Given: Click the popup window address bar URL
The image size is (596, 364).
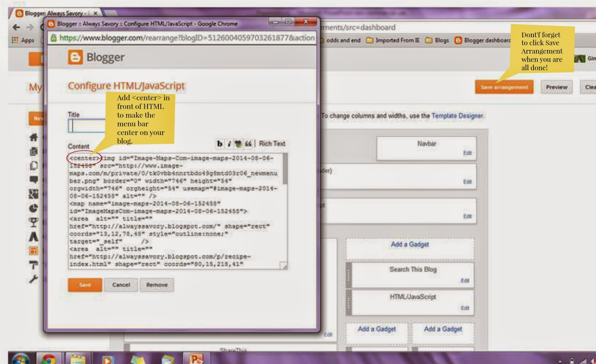Looking at the screenshot, I should coord(187,38).
